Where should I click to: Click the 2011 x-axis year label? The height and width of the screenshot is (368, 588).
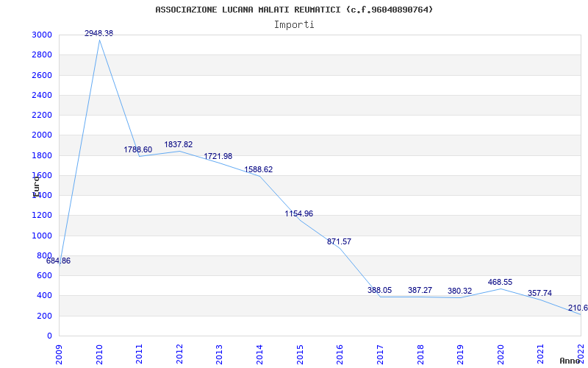[139, 354]
